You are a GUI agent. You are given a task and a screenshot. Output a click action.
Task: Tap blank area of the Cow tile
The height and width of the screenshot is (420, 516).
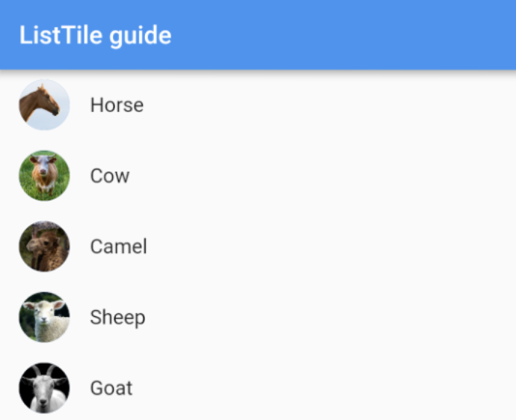pyautogui.click(x=329, y=176)
